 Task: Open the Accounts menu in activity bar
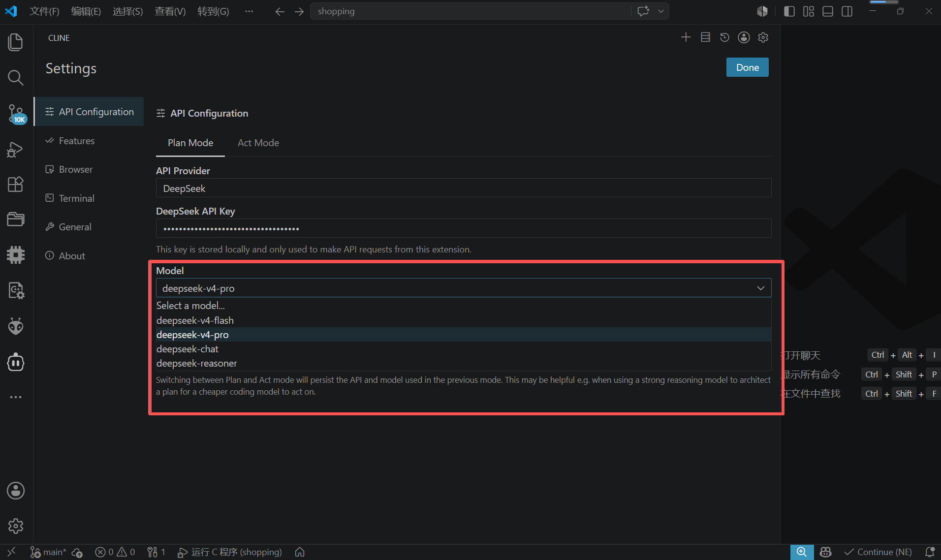click(x=16, y=491)
